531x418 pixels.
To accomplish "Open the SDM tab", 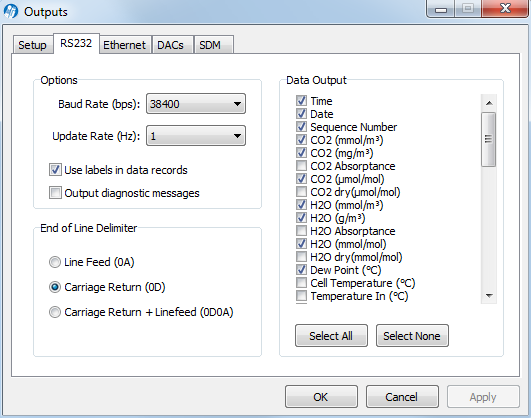I will click(210, 45).
